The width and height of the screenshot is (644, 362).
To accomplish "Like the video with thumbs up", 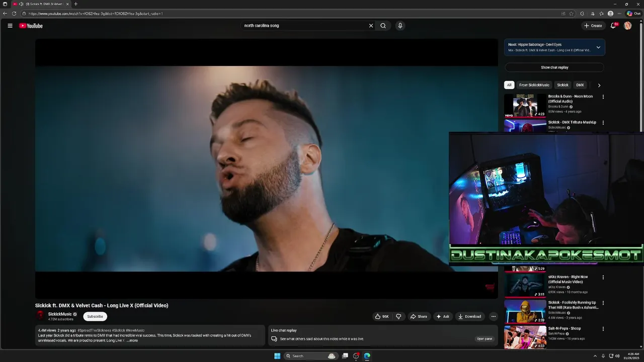I will tap(381, 316).
